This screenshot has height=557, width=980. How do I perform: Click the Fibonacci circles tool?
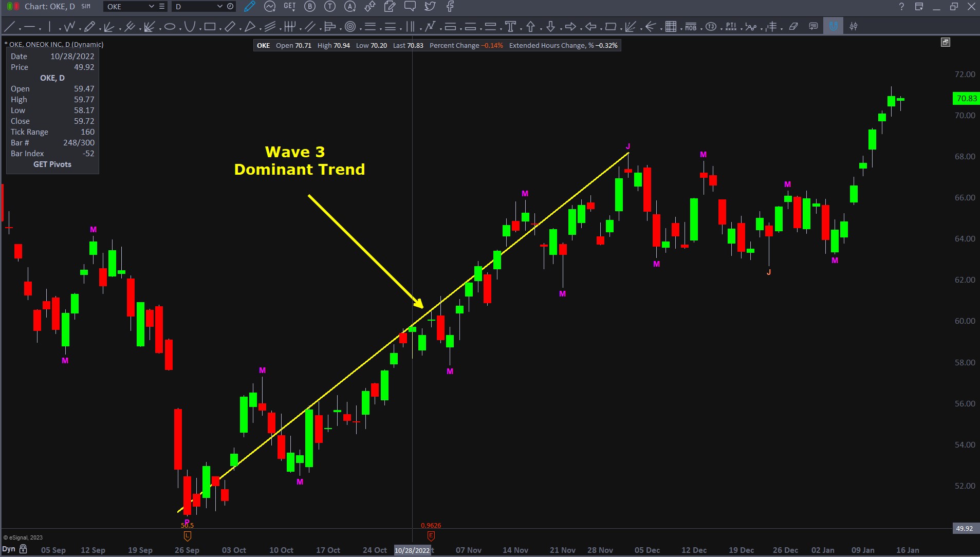click(350, 26)
